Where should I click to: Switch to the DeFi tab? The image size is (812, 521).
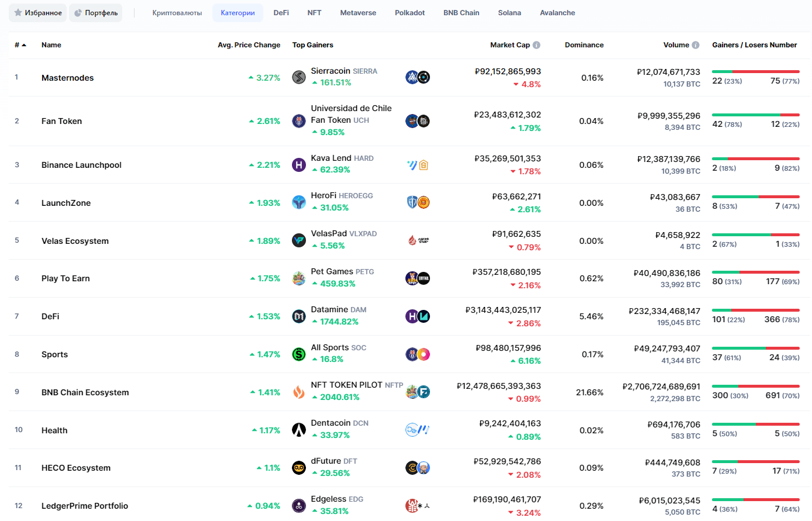tap(281, 13)
